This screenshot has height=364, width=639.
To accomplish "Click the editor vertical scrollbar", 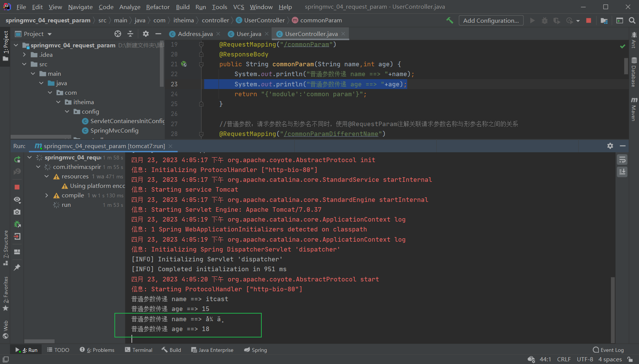I will [626, 66].
